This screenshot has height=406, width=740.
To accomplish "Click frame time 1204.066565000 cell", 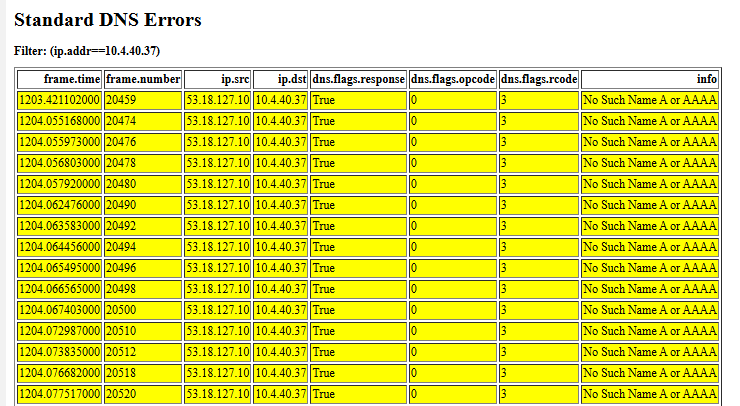I will (60, 288).
